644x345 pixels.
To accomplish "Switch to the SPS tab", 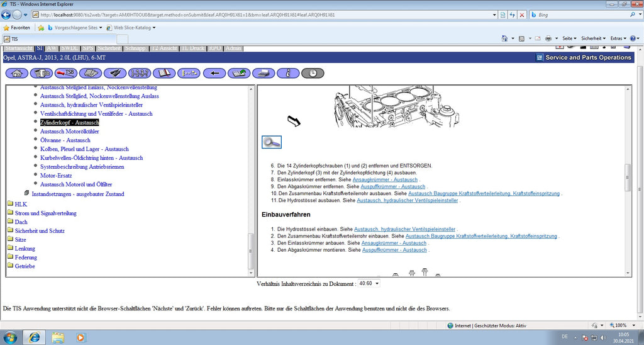I will pos(87,48).
